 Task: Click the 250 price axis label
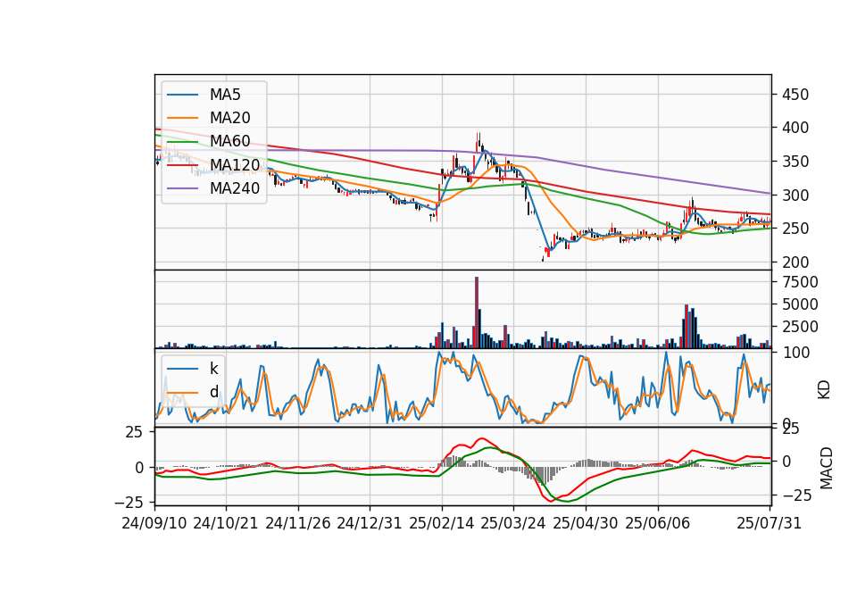795,229
